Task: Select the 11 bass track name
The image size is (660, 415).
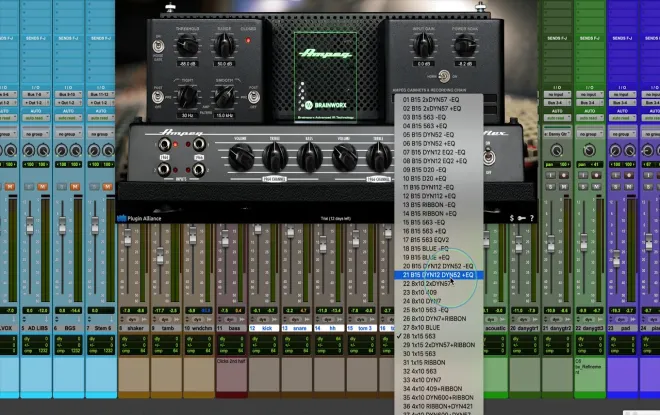Action: (x=231, y=328)
